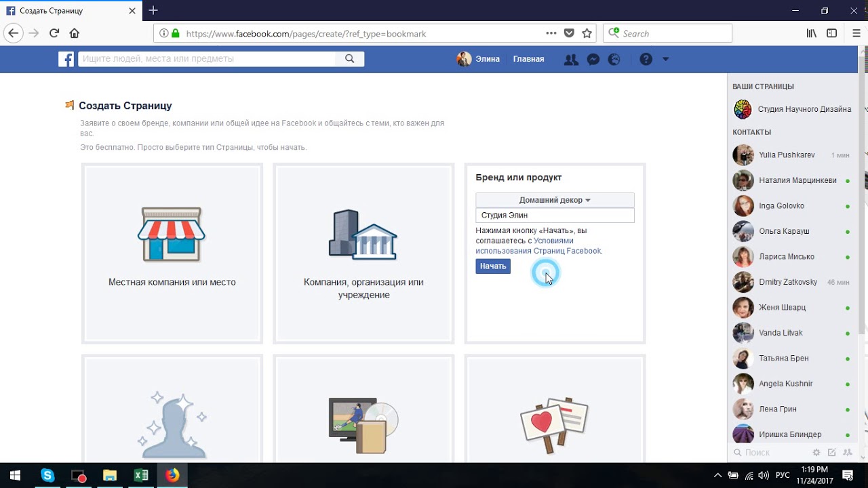Open chat with Женя Шварц
Viewport: 868px width, 488px height.
792,308
